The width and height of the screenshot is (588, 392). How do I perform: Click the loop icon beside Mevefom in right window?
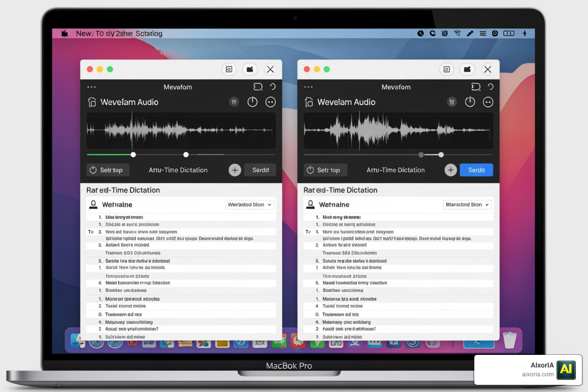tap(476, 87)
